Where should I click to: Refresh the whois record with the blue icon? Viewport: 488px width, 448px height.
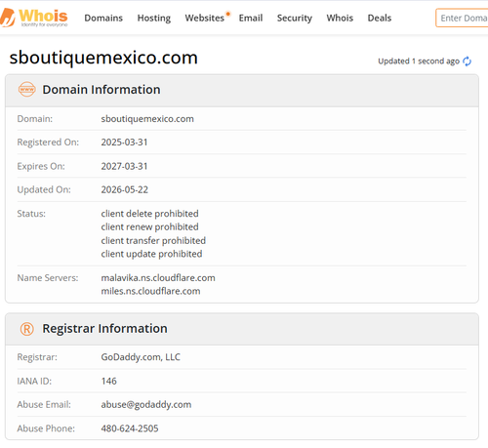point(467,61)
